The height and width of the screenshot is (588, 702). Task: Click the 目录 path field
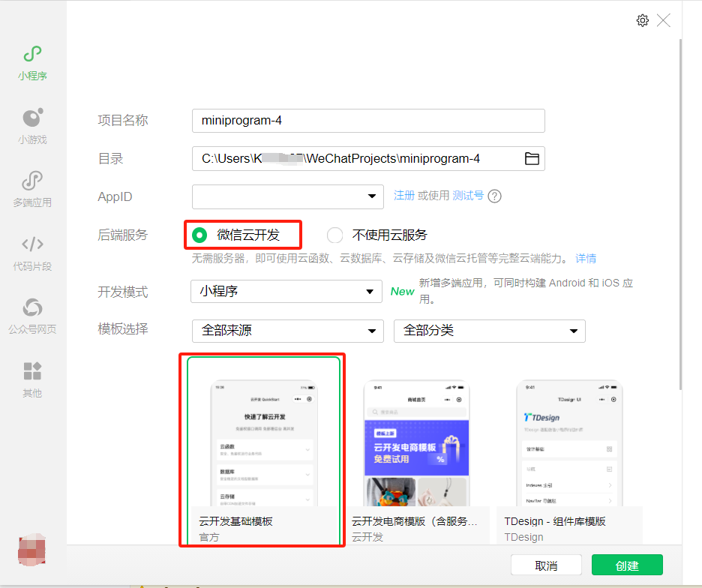(368, 158)
